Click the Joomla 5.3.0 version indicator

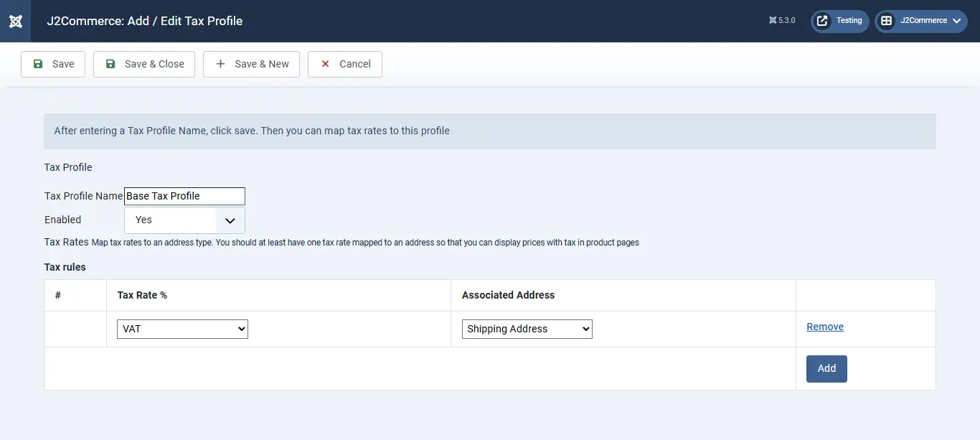[782, 21]
